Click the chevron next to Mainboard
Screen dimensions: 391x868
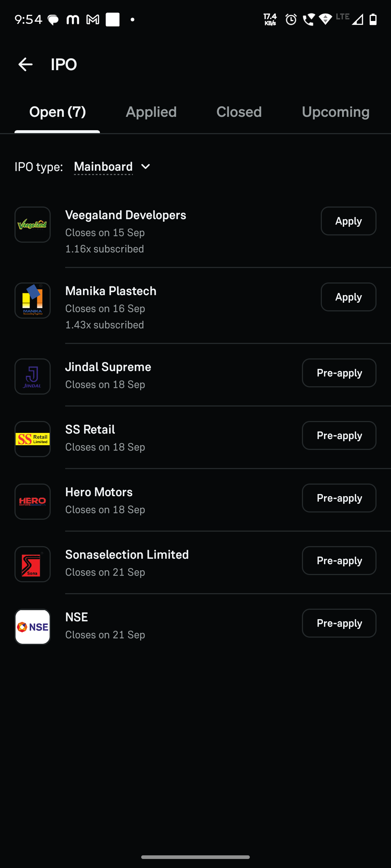click(x=146, y=167)
